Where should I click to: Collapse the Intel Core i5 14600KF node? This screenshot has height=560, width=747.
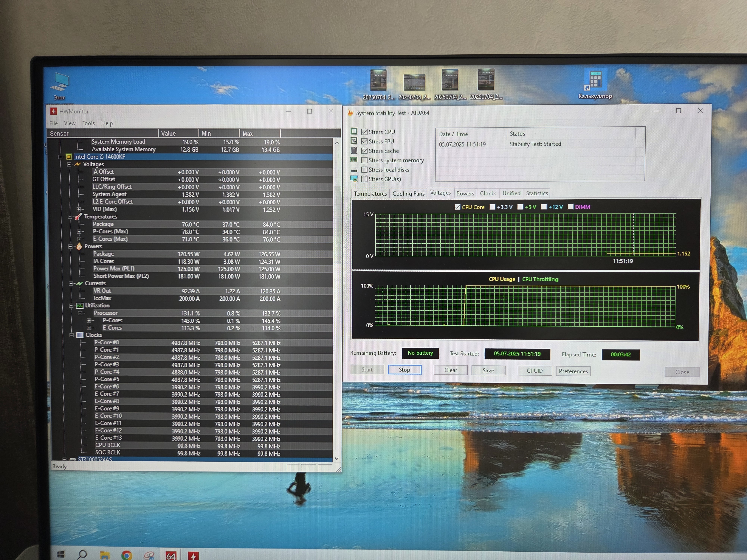60,157
